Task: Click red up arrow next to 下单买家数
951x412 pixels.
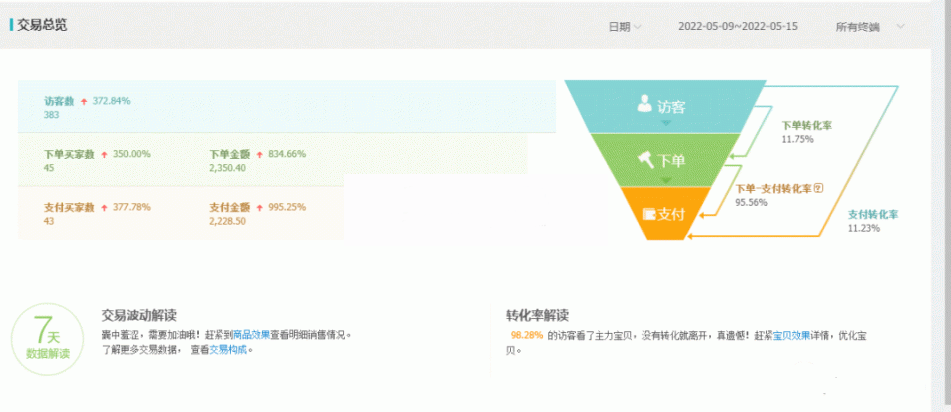Action: [x=104, y=155]
